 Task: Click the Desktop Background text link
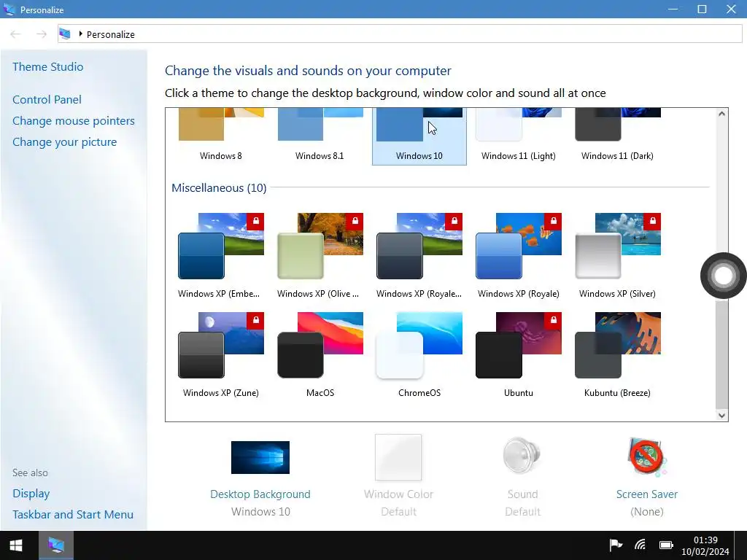click(260, 494)
